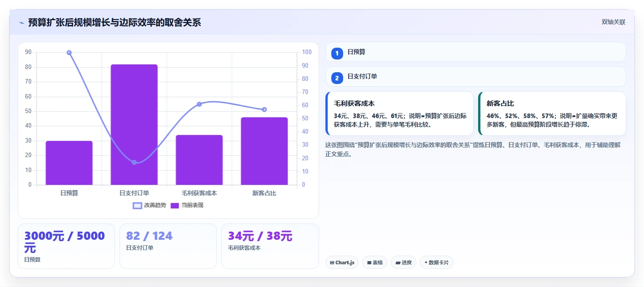Click the text 46%、52%、58%、57%
This screenshot has height=287, width=644.
[x=520, y=116]
